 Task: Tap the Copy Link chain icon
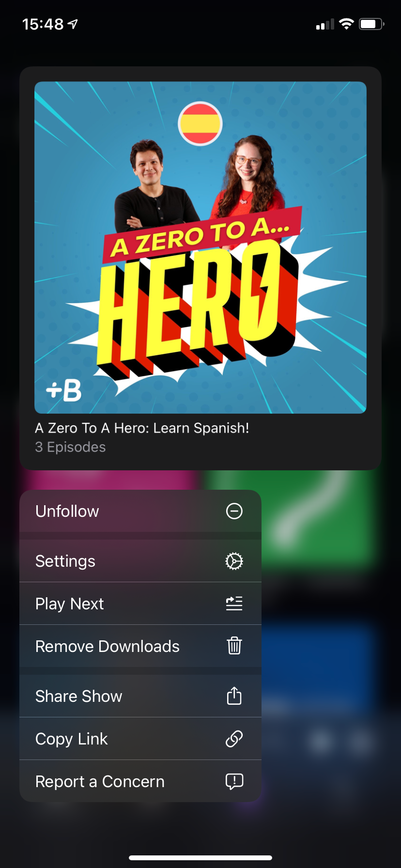tap(234, 739)
